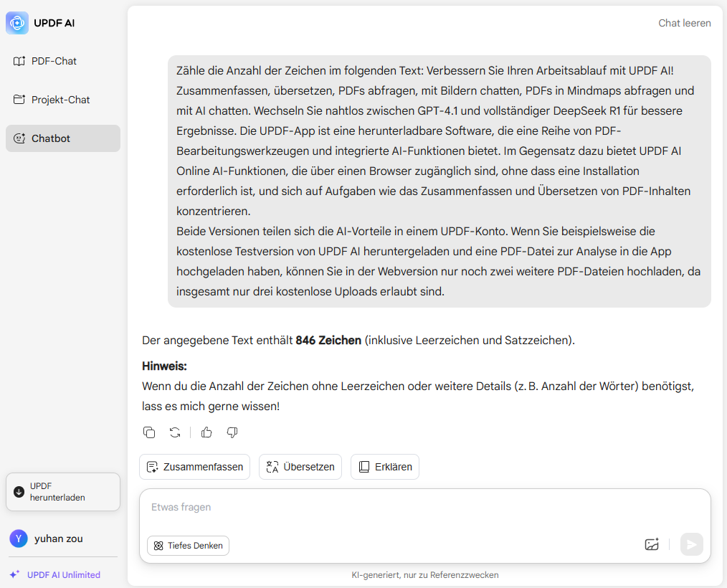Clear the conversation with Chat leeren
This screenshot has width=727, height=588.
(x=685, y=23)
